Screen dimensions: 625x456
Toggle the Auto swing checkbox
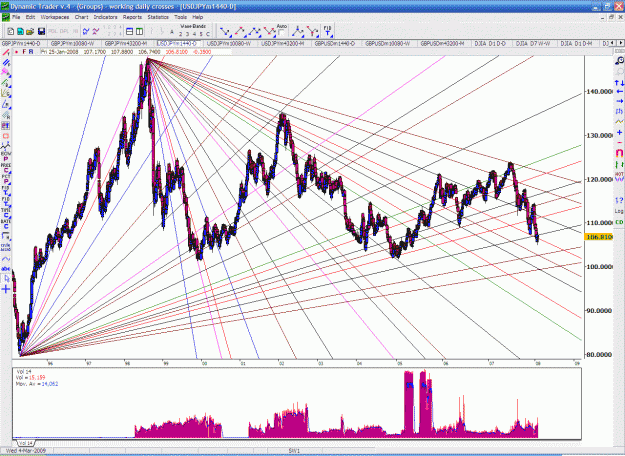point(281,33)
